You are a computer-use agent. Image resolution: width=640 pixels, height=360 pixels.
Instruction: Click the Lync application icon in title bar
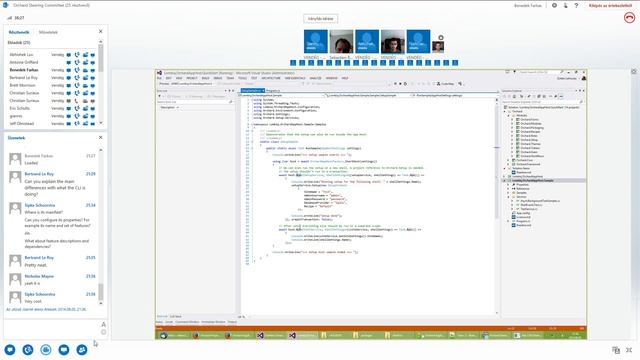click(6, 5)
